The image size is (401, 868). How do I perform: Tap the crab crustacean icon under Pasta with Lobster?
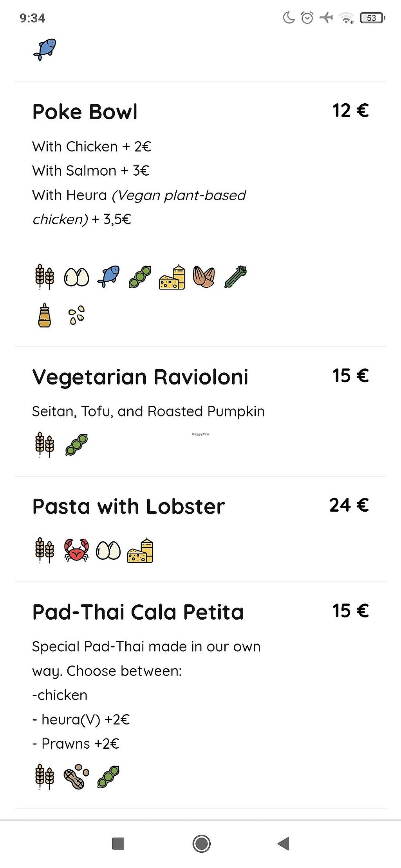pos(76,550)
